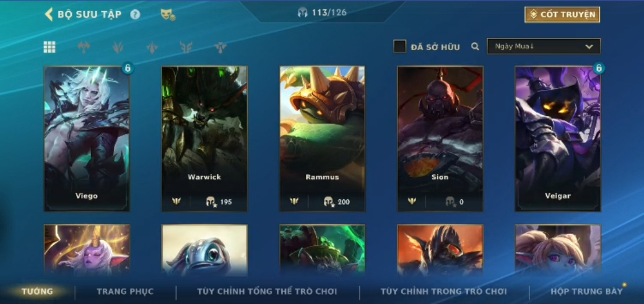Select the all-champions grid filter icon
Image resolution: width=644 pixels, height=304 pixels.
pyautogui.click(x=50, y=47)
